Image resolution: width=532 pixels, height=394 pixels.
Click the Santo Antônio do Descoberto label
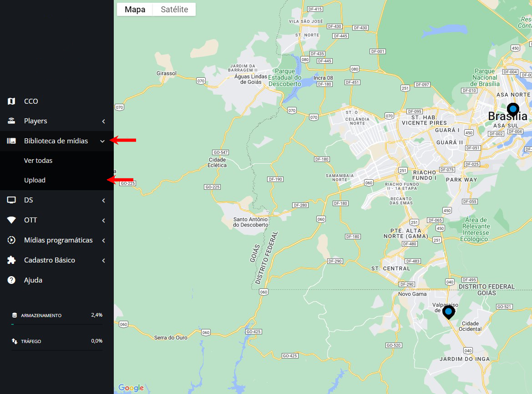tap(250, 222)
